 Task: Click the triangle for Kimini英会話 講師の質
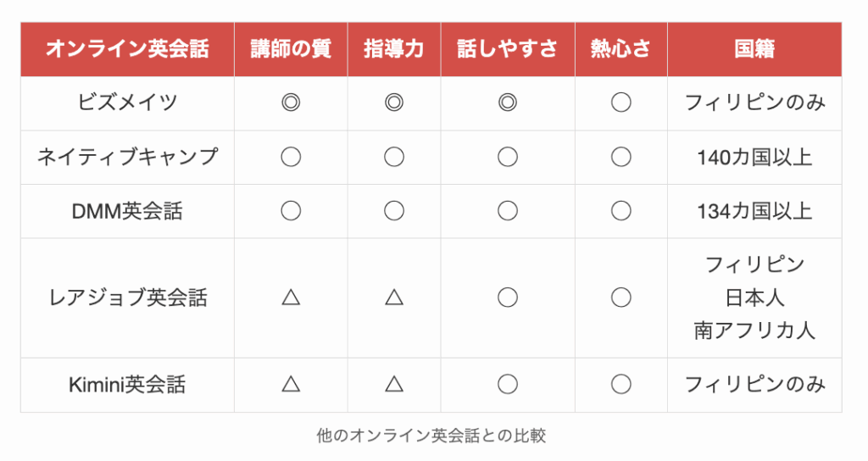291,385
